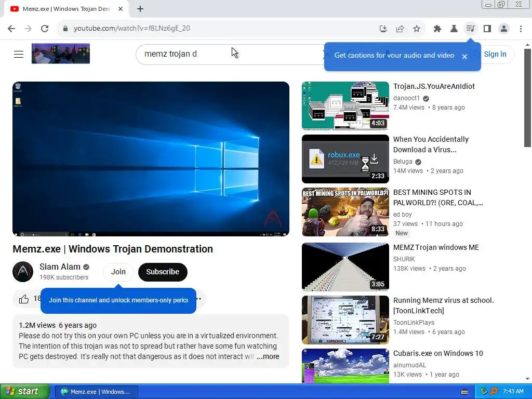This screenshot has width=532, height=399.
Task: Open the Chrome profile avatar
Action: [504, 29]
